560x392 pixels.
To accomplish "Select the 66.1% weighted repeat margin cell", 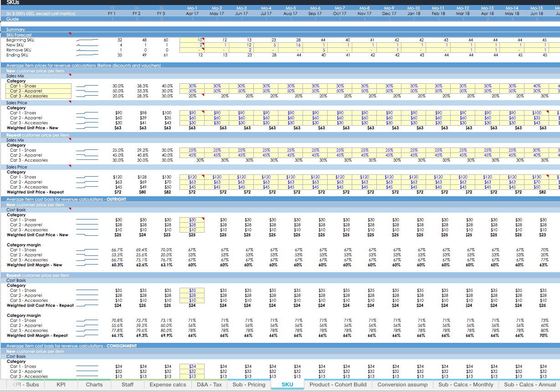I will tap(117, 336).
